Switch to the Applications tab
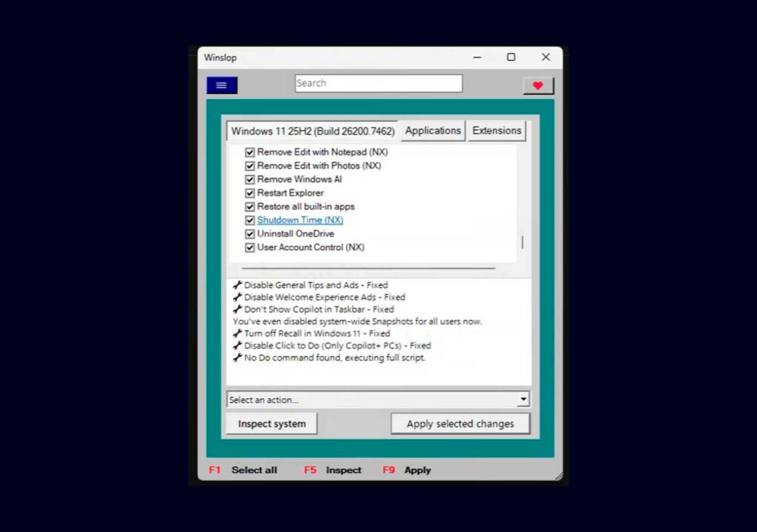 coord(432,131)
